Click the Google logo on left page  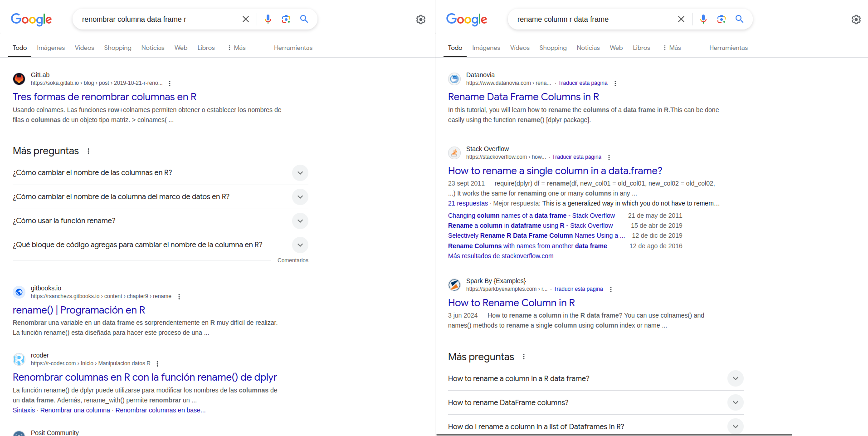(x=31, y=19)
